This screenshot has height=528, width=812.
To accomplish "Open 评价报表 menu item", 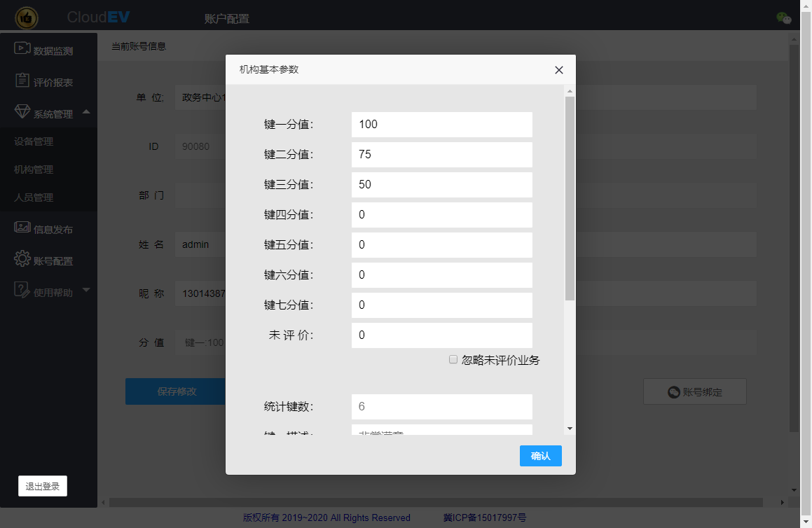I will point(48,81).
